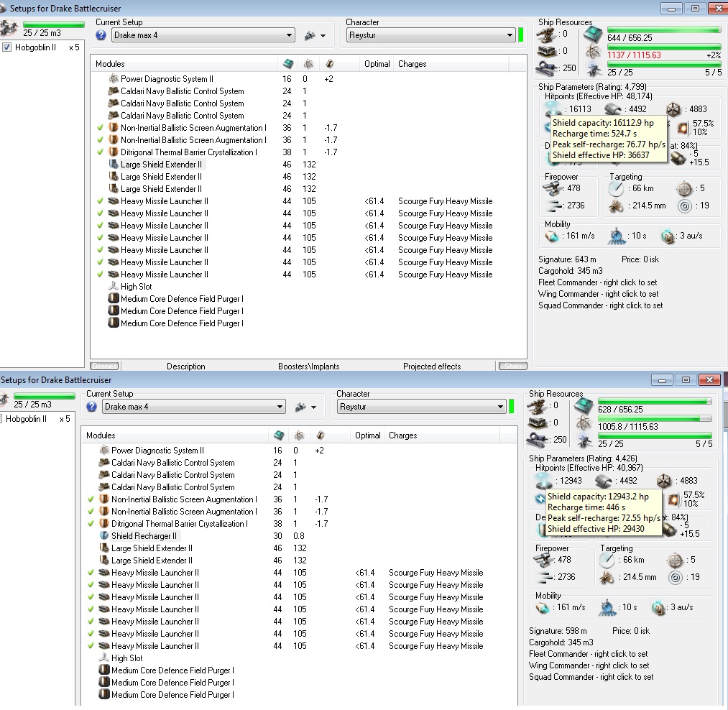This screenshot has height=710, width=728.
Task: Click the Shield Recharger II module icon in bottom window
Action: [x=104, y=535]
